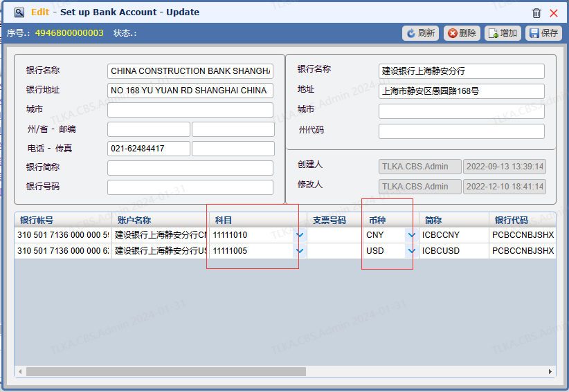Click the 传真 fax input field
The image size is (569, 392).
(233, 149)
